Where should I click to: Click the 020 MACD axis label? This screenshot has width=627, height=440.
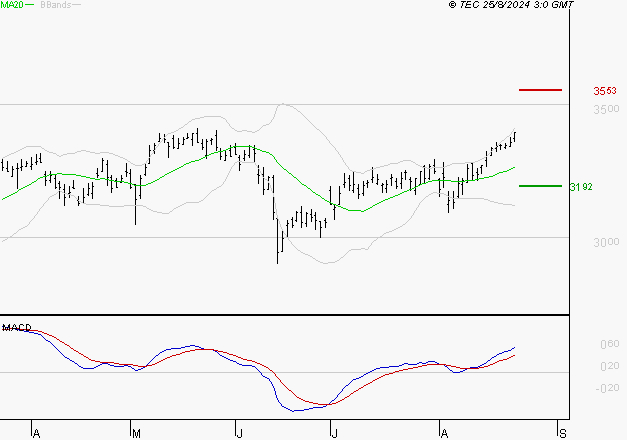click(x=610, y=366)
